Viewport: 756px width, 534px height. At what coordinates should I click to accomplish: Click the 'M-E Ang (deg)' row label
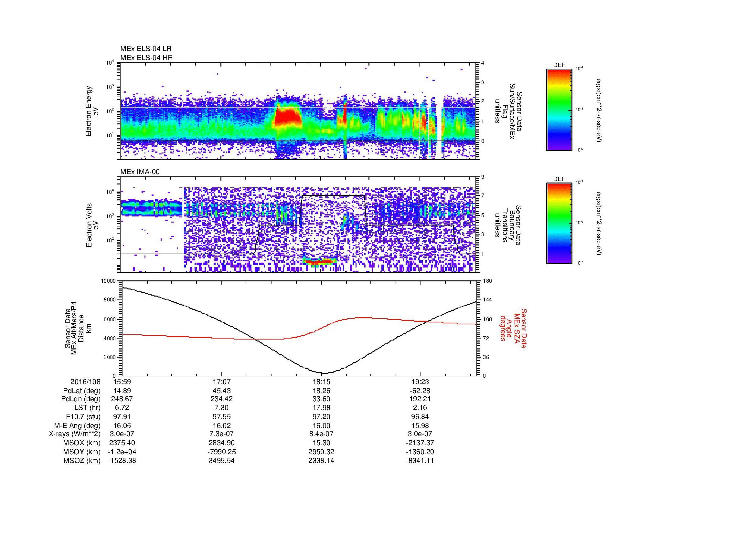pyautogui.click(x=77, y=426)
